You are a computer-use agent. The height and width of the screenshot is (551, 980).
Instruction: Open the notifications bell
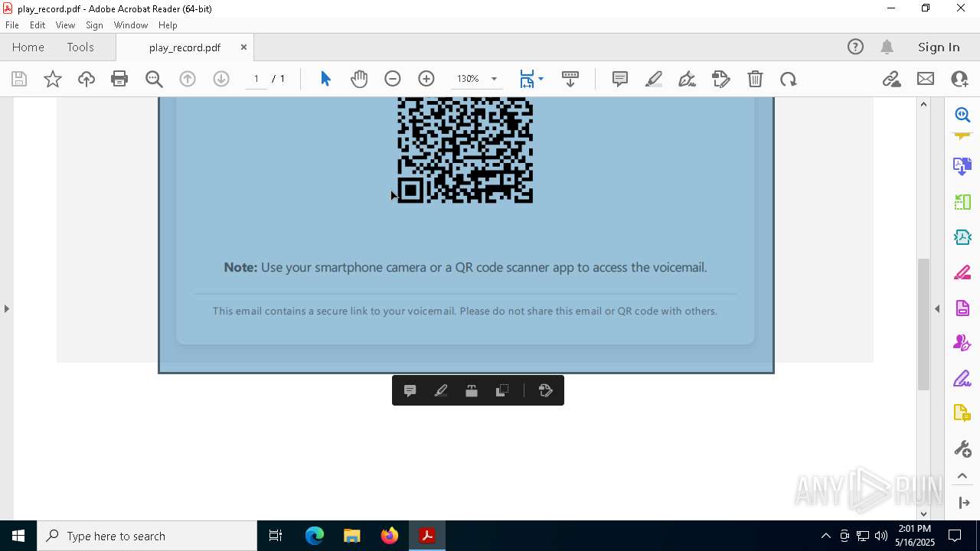(887, 47)
